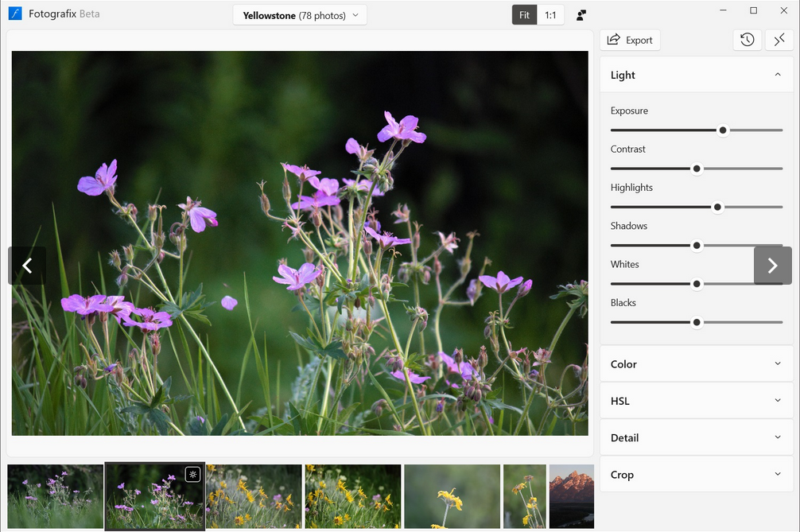Expand the Detail section
This screenshot has height=532, width=800.
(697, 437)
